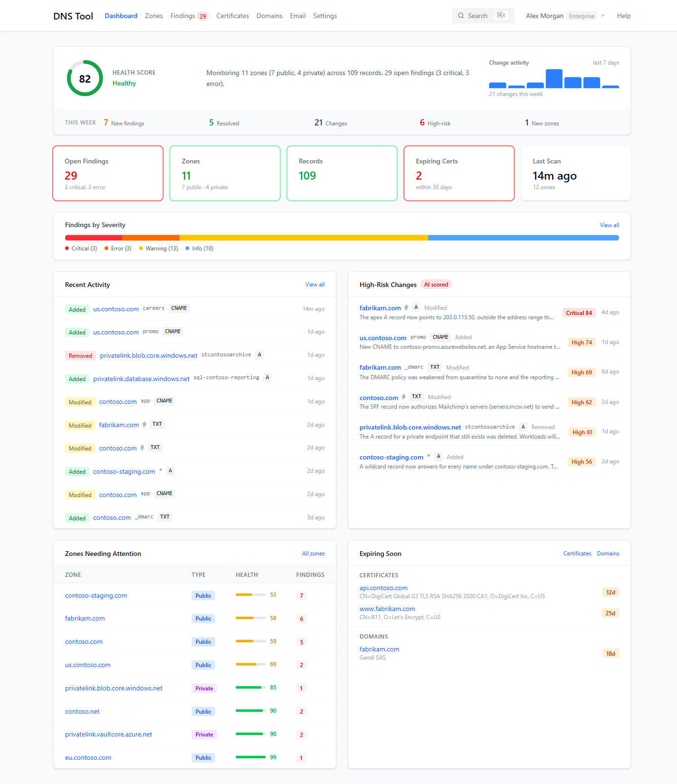Open the Certificates tab in the top navigation
The height and width of the screenshot is (784, 677).
coord(232,16)
